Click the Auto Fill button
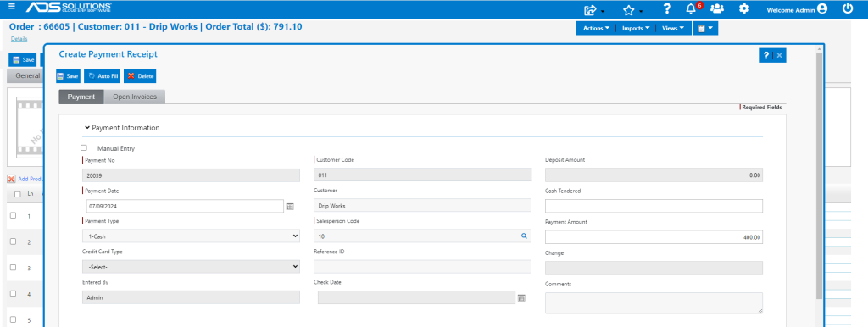The width and height of the screenshot is (868, 327). pos(102,75)
